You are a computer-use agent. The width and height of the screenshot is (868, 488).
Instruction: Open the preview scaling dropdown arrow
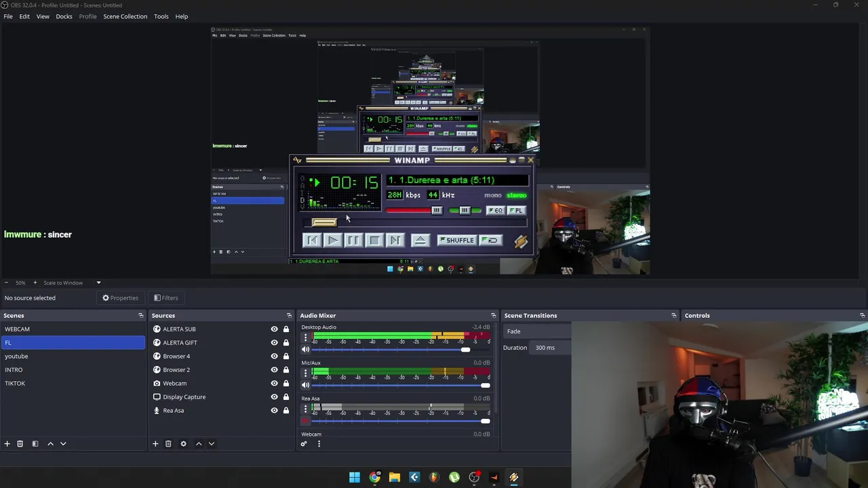(x=98, y=283)
